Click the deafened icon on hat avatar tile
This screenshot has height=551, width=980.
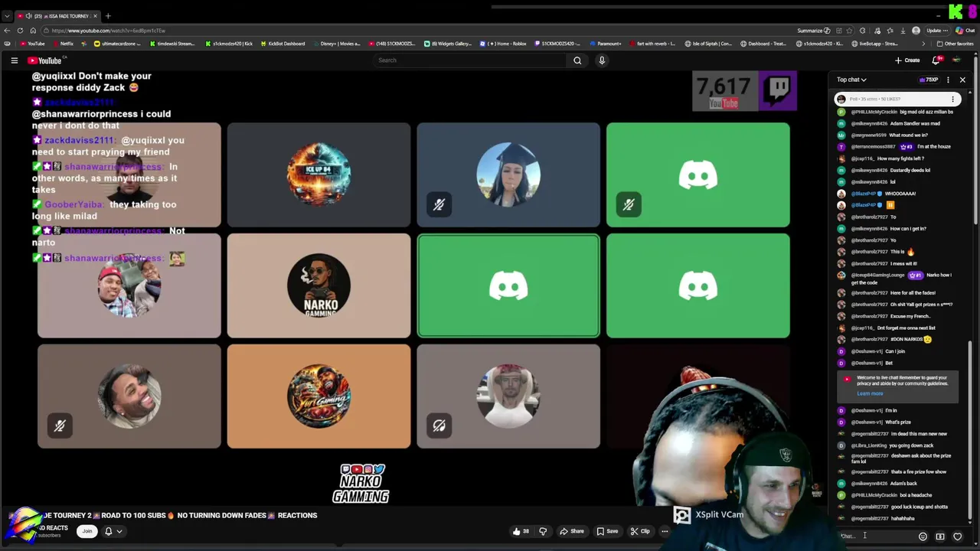(x=439, y=425)
